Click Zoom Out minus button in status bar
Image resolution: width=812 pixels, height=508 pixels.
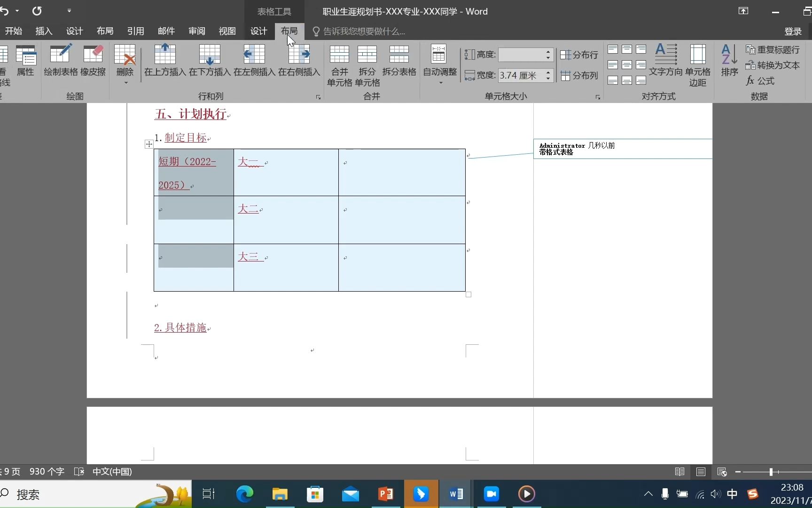[x=738, y=472]
